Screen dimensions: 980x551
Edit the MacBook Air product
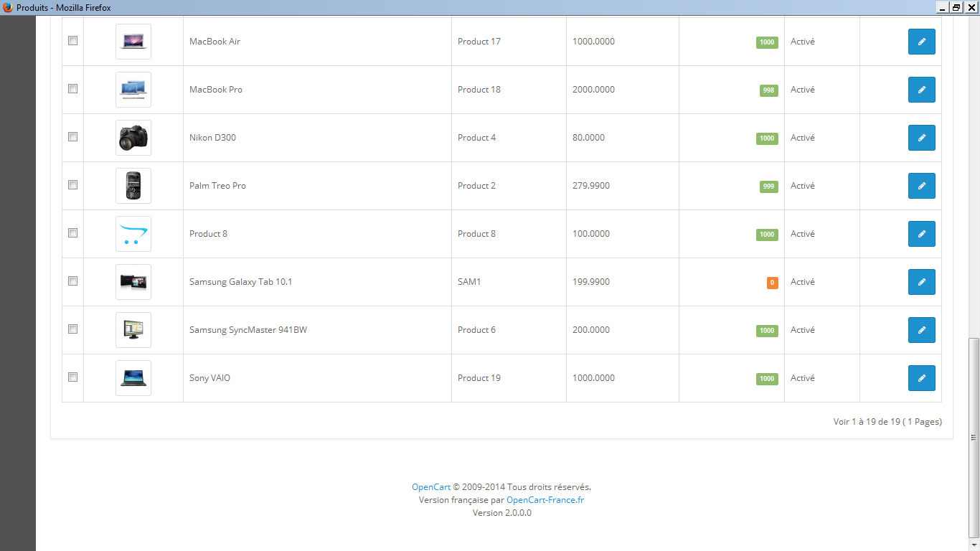click(921, 42)
